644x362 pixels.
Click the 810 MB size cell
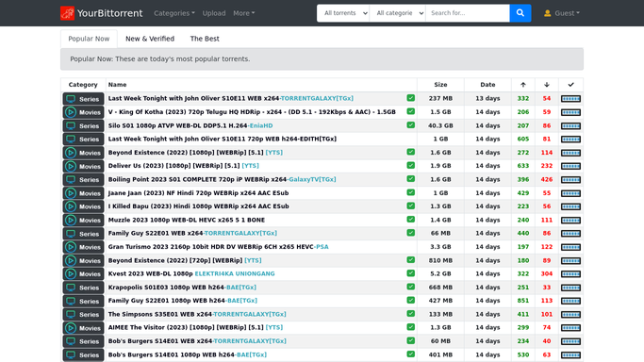tap(440, 260)
